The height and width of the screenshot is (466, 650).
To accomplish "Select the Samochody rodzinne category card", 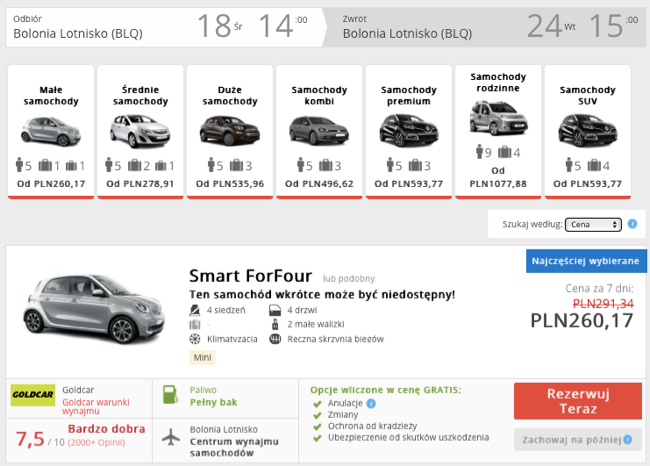I will (498, 132).
